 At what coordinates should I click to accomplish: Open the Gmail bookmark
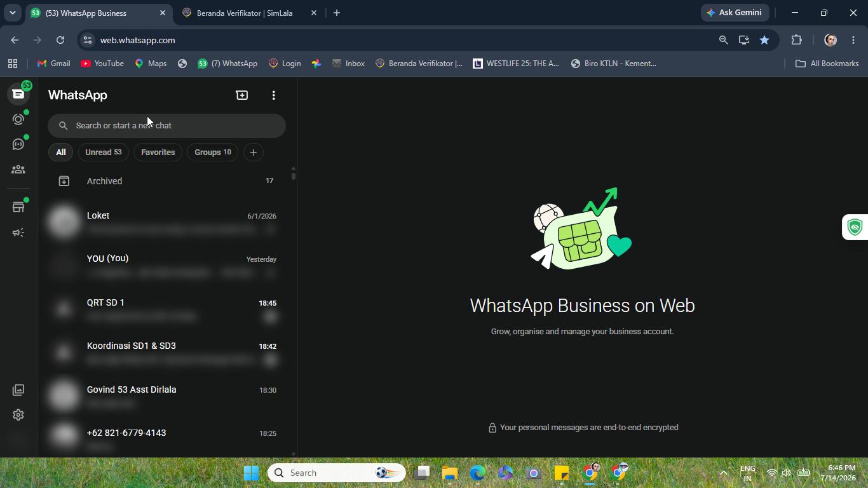54,64
